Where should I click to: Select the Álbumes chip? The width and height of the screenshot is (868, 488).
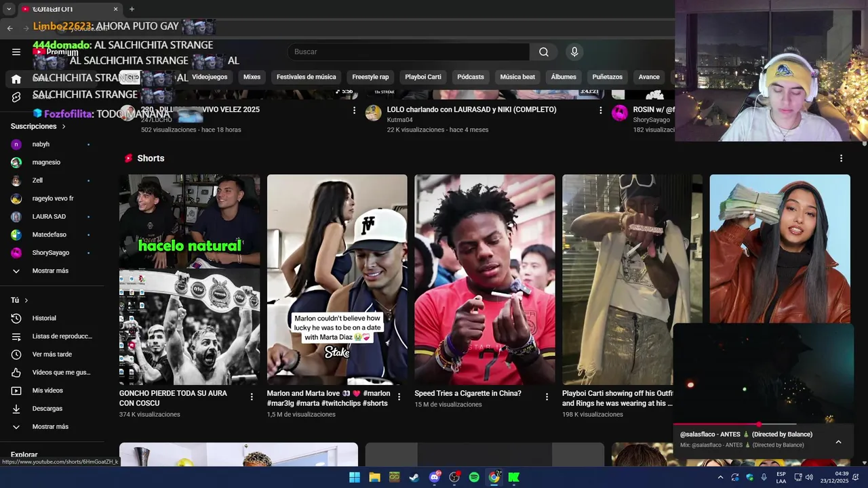click(564, 77)
